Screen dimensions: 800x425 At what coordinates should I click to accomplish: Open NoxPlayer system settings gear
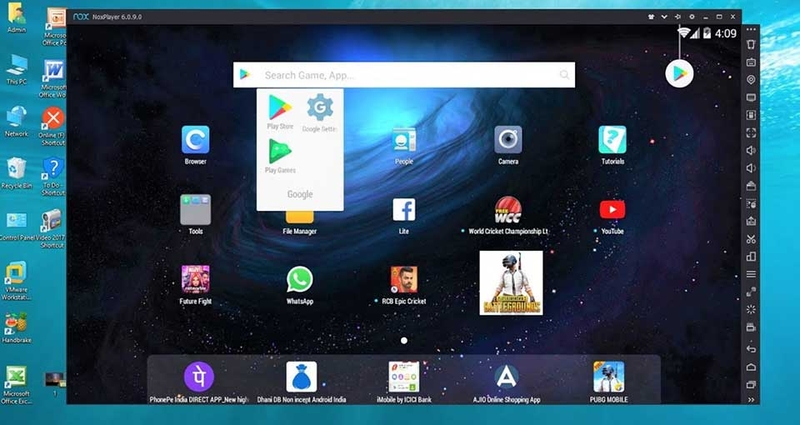692,17
